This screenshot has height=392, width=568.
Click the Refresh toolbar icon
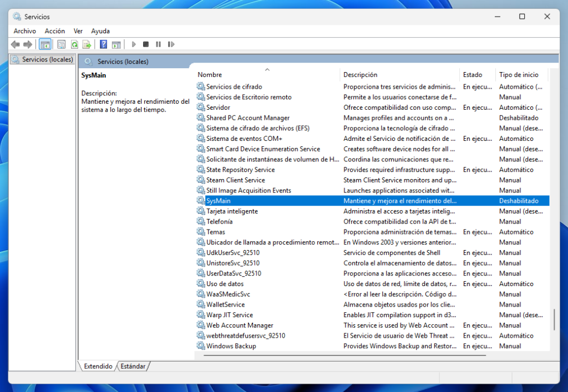click(74, 44)
